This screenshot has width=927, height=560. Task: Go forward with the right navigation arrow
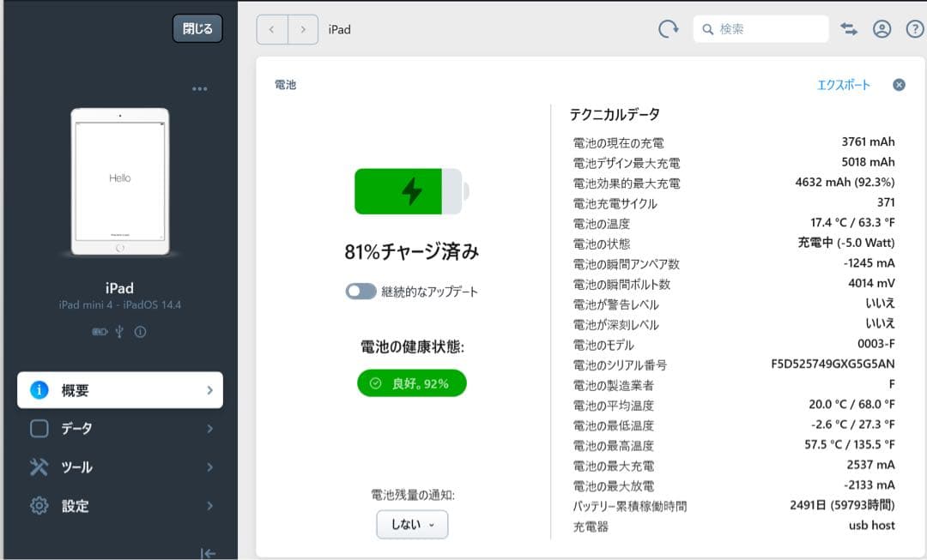(x=303, y=29)
